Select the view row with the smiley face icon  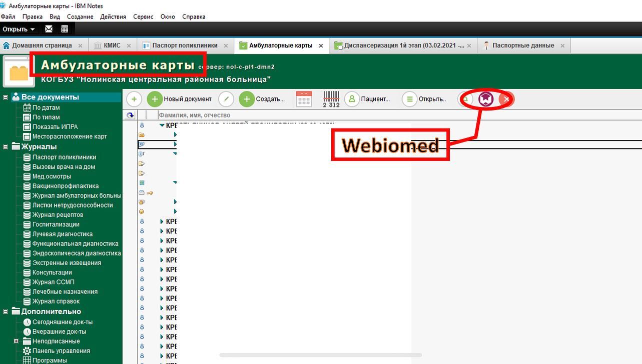pos(142,211)
